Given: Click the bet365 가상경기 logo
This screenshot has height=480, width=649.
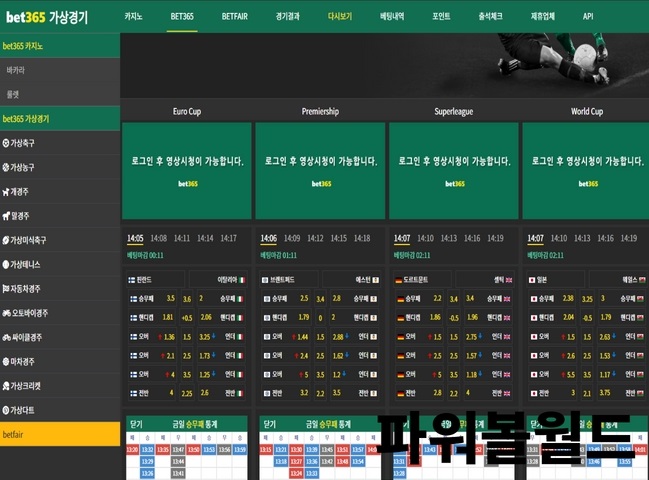Looking at the screenshot, I should point(47,17).
